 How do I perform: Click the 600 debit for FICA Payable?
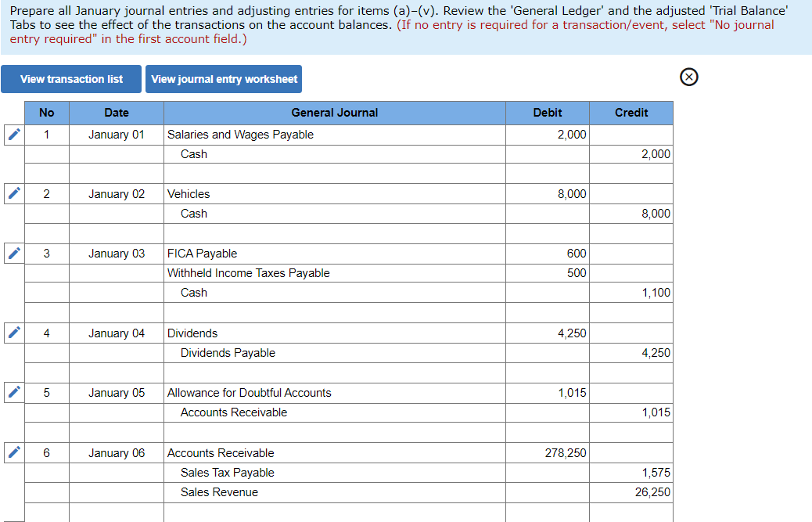tap(548, 254)
